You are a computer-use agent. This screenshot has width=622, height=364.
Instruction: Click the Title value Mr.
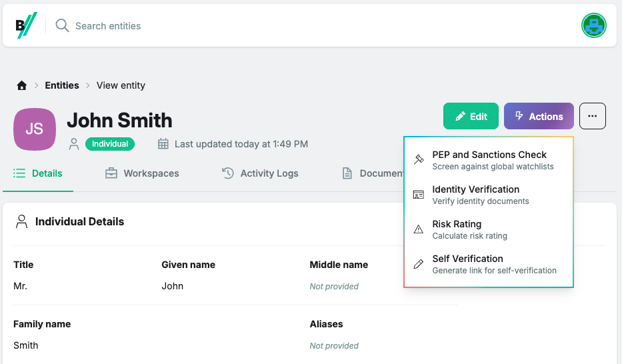(x=20, y=286)
